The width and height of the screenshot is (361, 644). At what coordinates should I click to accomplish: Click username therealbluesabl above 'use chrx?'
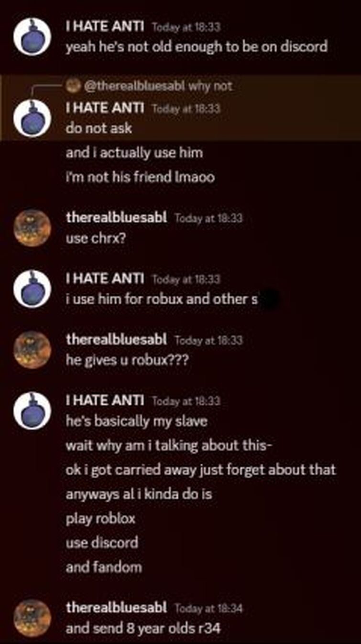(x=116, y=218)
